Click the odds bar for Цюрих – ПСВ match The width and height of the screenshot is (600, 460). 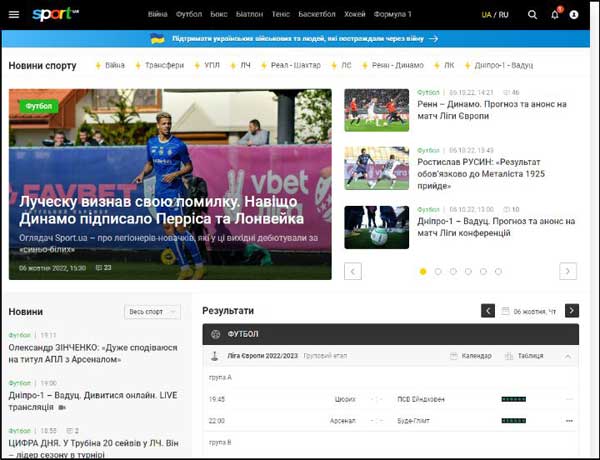pyautogui.click(x=514, y=399)
